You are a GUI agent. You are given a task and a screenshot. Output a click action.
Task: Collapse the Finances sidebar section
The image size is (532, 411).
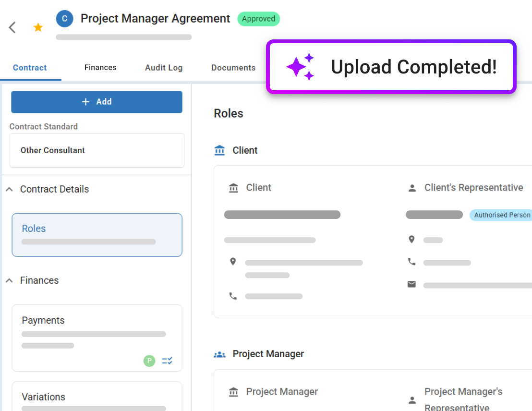(10, 280)
